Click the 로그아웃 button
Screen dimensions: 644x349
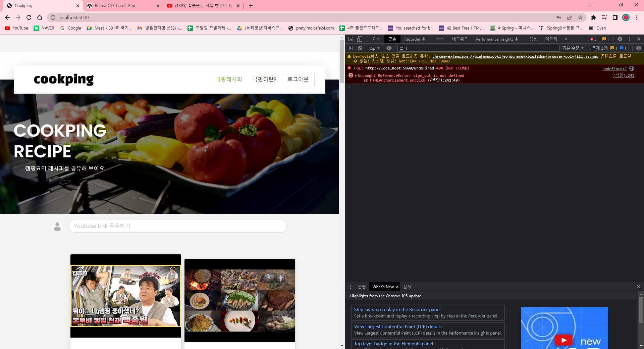(298, 79)
